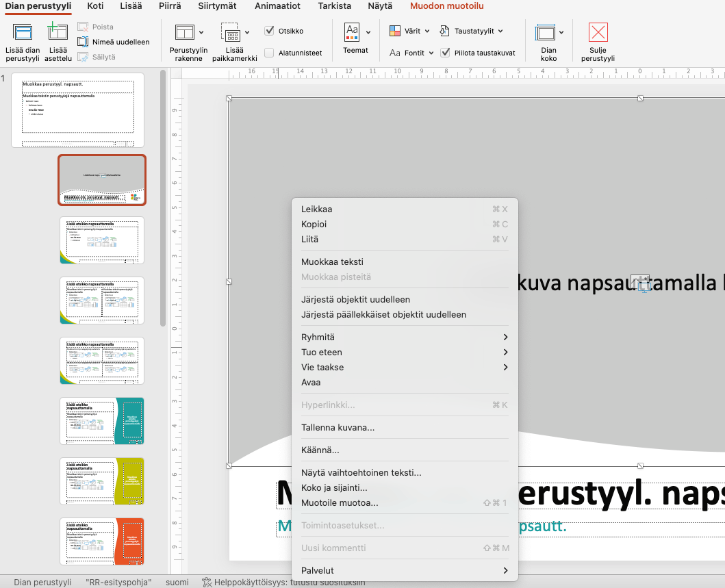Choose Tallenna kuvana... menu item
The width and height of the screenshot is (725, 588).
coord(405,428)
